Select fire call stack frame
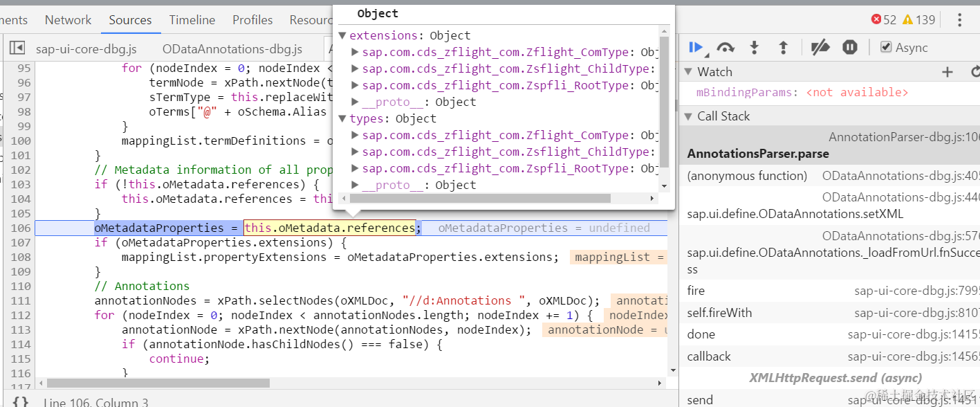 click(x=830, y=291)
